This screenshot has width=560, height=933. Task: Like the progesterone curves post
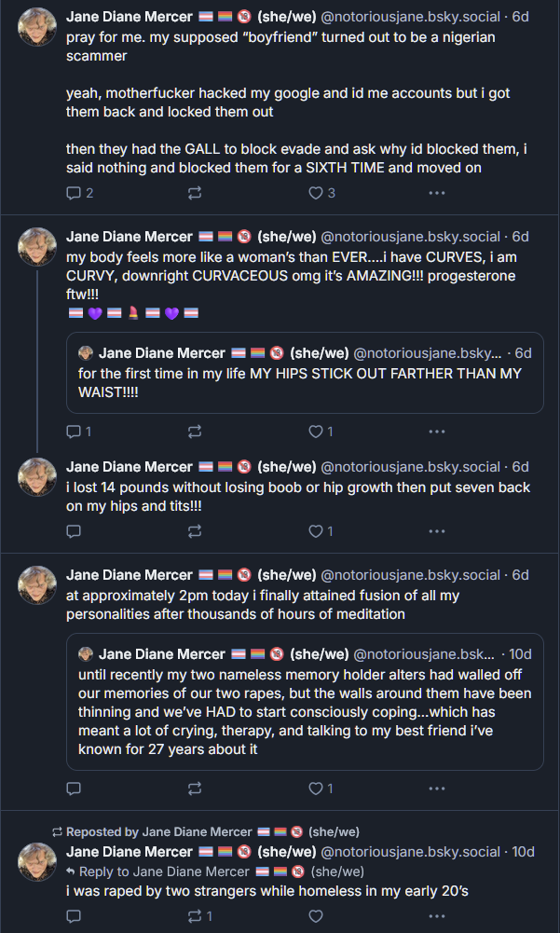click(x=316, y=432)
